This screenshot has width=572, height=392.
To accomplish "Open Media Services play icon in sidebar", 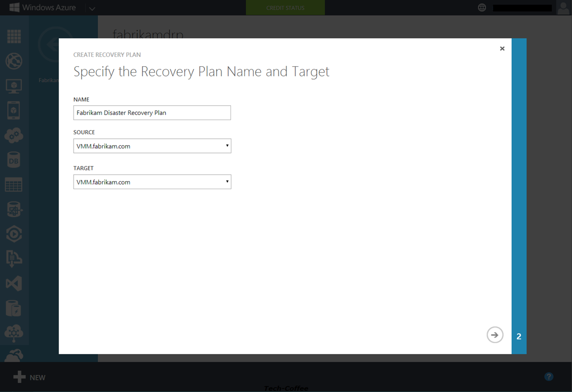I will [14, 234].
